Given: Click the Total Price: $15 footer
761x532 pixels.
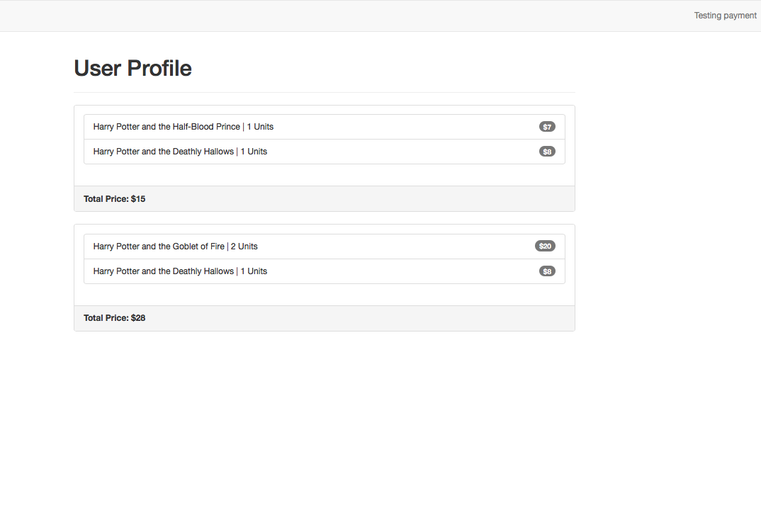Looking at the screenshot, I should coord(325,198).
